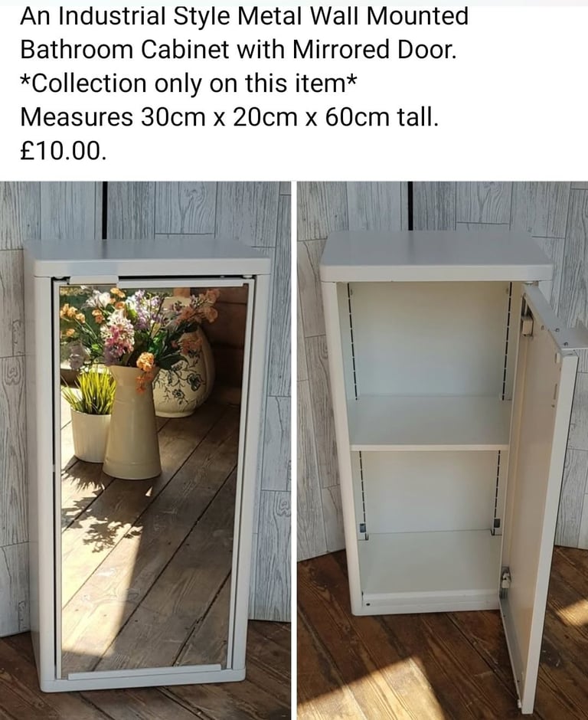Tap the top panel of the open cabinet
This screenshot has width=588, height=720.
(436, 255)
